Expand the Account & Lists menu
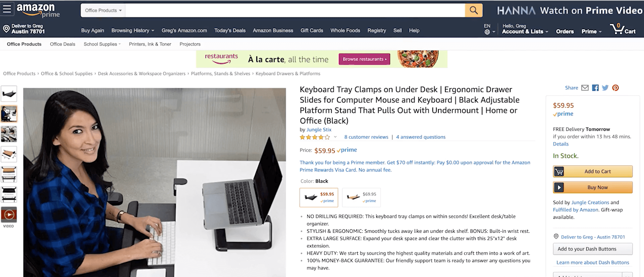644x277 pixels. [x=525, y=32]
